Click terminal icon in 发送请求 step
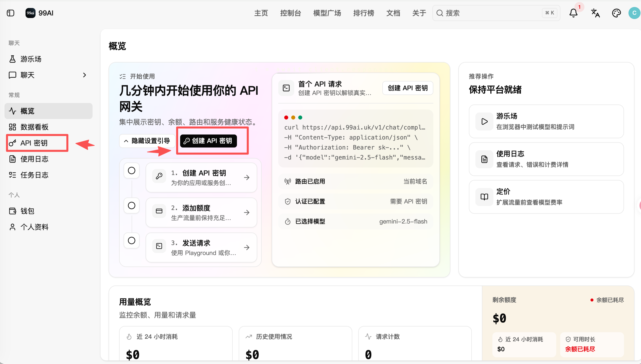The height and width of the screenshot is (364, 641). pyautogui.click(x=159, y=246)
